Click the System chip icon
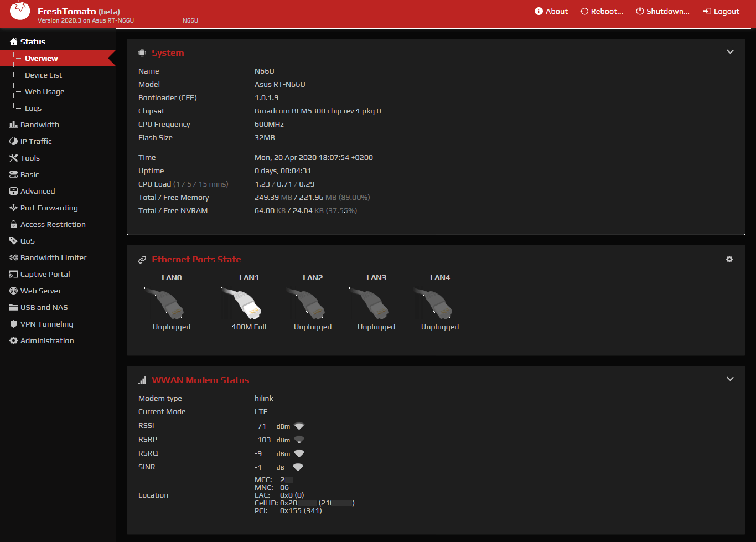 (x=142, y=53)
